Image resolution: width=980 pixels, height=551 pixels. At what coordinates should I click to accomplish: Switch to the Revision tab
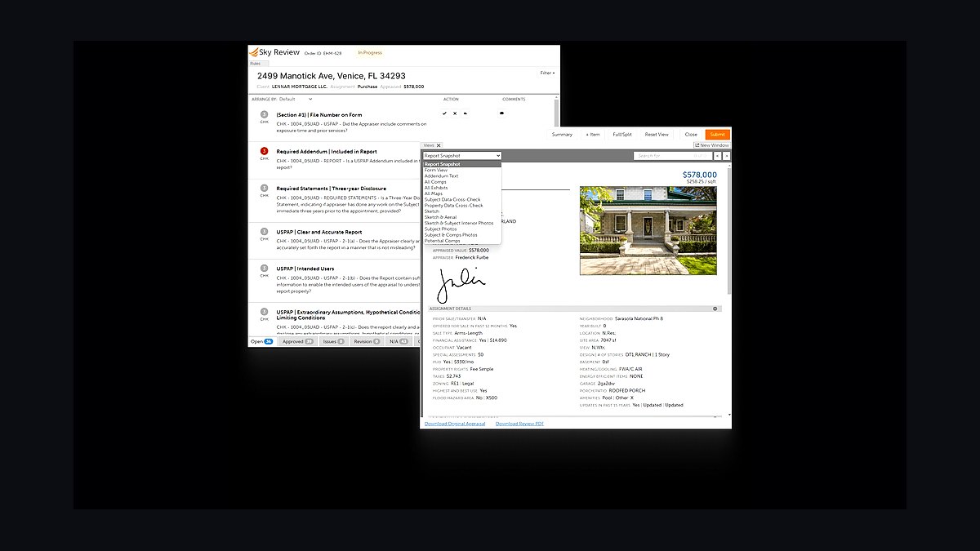coord(367,342)
